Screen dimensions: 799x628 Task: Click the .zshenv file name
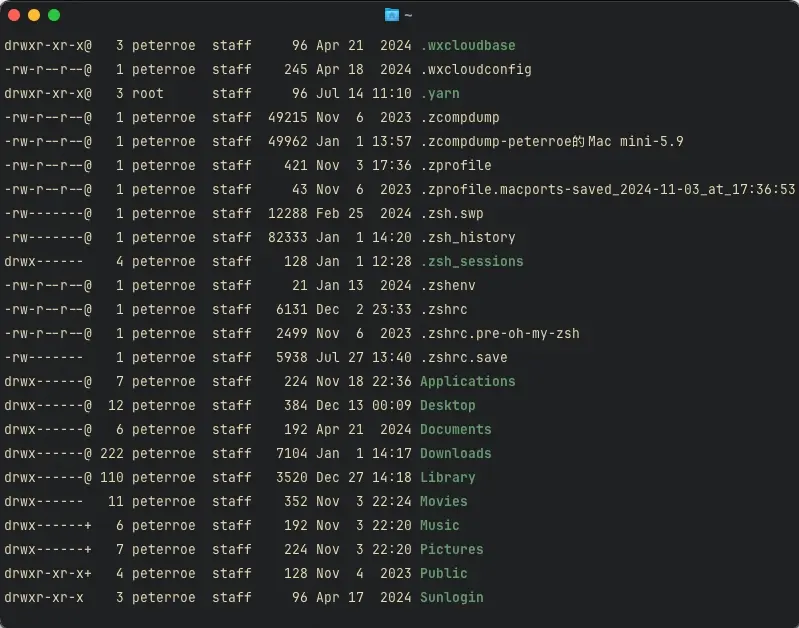coord(447,285)
